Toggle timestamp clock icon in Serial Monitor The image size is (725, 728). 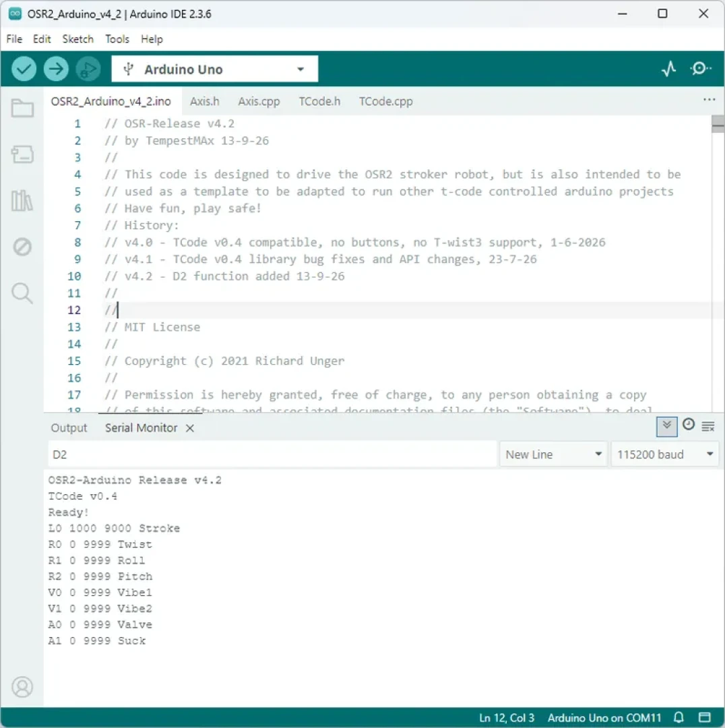(689, 425)
